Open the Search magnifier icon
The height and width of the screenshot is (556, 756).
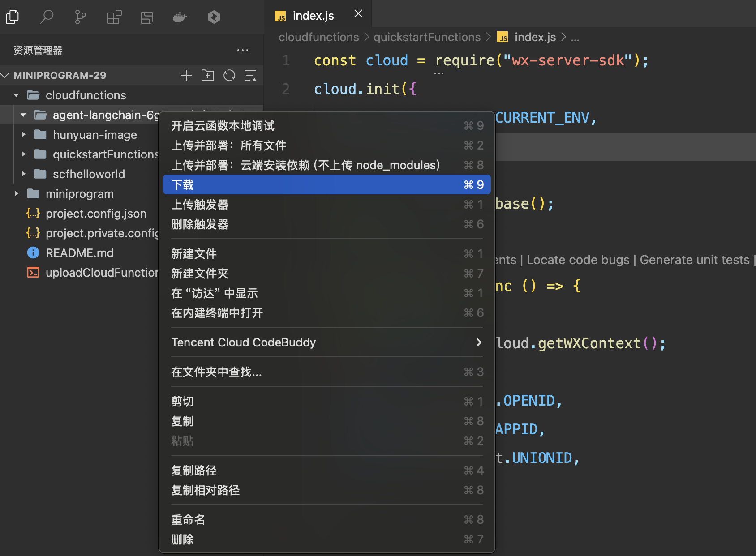(47, 17)
